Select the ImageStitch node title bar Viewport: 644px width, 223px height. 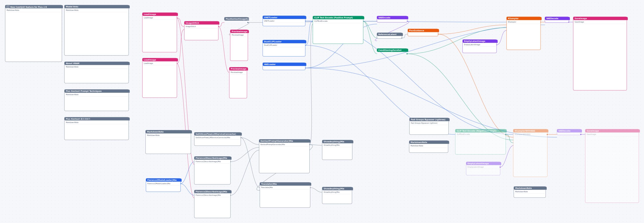point(202,23)
